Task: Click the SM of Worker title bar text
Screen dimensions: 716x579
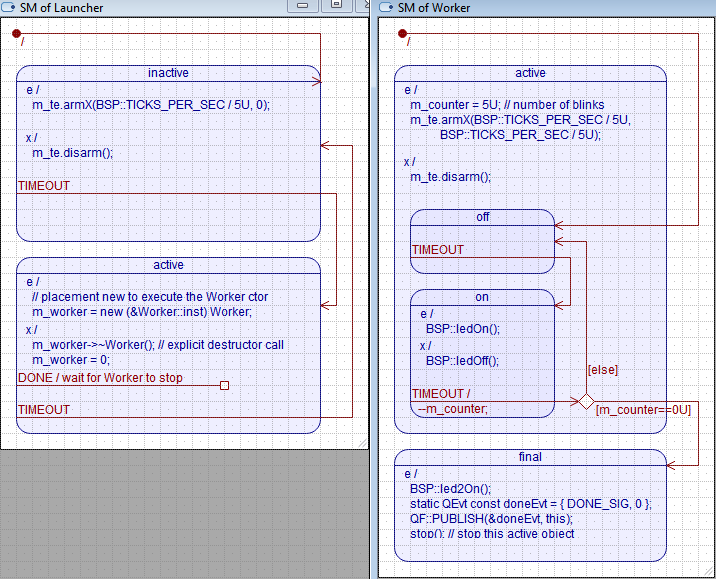Action: point(434,8)
